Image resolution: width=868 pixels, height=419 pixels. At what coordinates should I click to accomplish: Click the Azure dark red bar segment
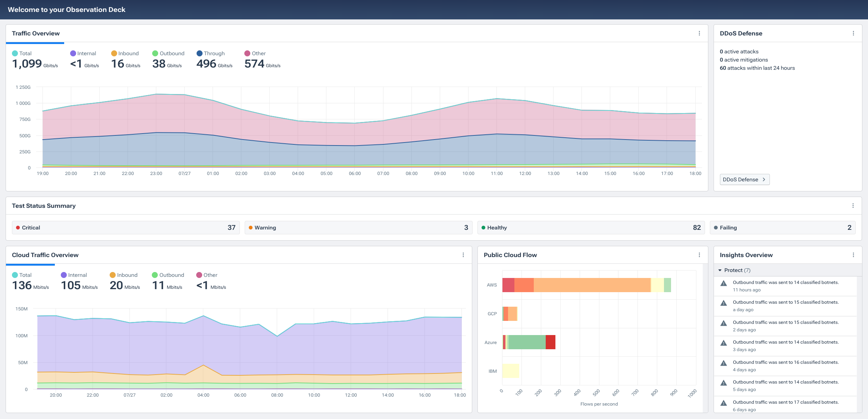(x=551, y=342)
